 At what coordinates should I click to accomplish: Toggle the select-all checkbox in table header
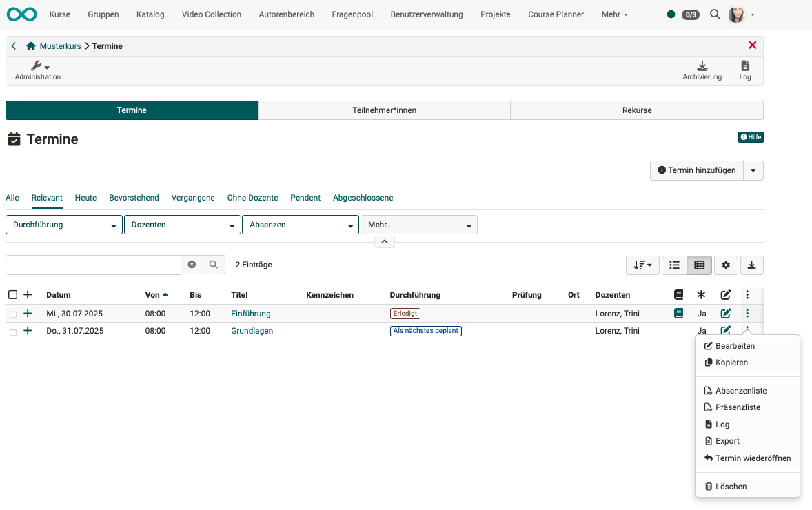tap(12, 295)
